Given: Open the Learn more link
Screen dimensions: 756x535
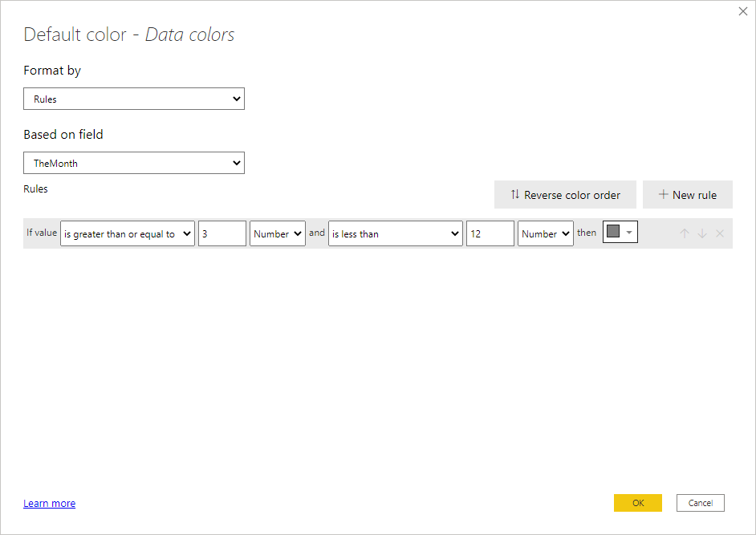Looking at the screenshot, I should tap(49, 503).
